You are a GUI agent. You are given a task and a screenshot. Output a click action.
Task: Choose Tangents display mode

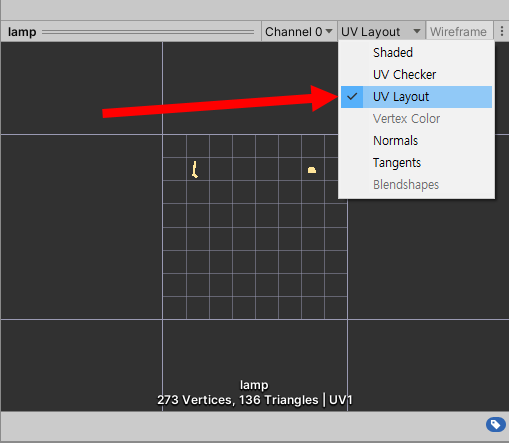(x=416, y=163)
